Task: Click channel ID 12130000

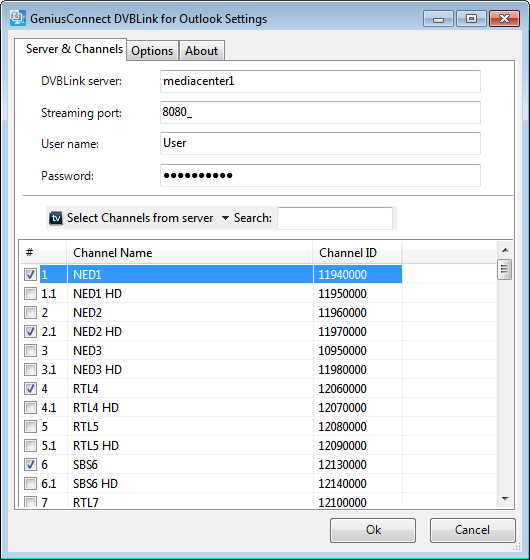Action: (x=342, y=465)
